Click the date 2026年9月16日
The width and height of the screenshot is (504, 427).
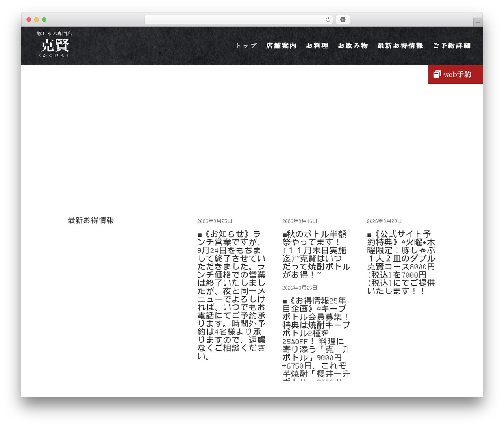(x=300, y=221)
